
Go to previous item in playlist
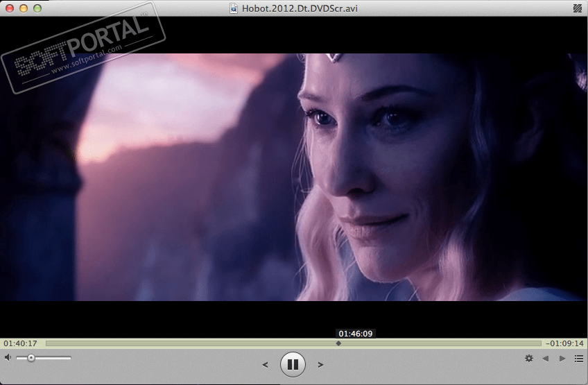pyautogui.click(x=546, y=359)
